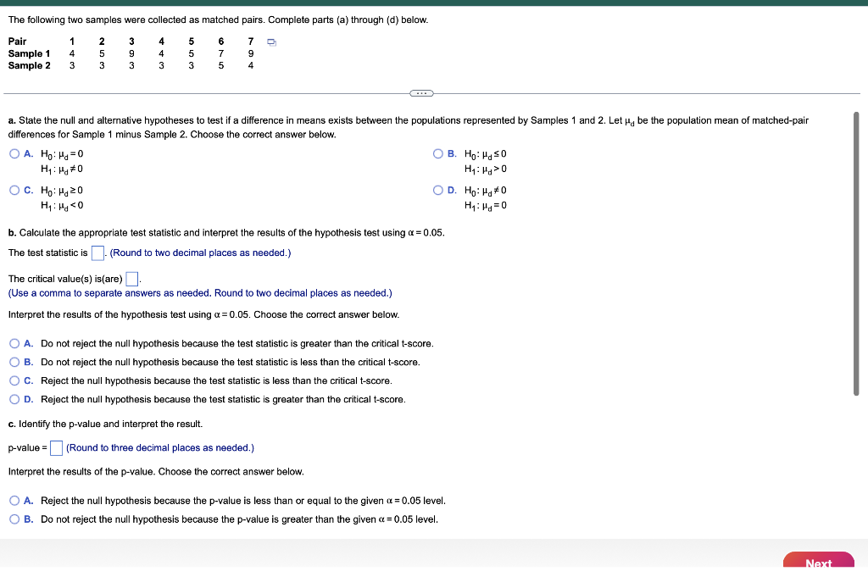Click the vertical scrollbar of question panel

(856, 254)
